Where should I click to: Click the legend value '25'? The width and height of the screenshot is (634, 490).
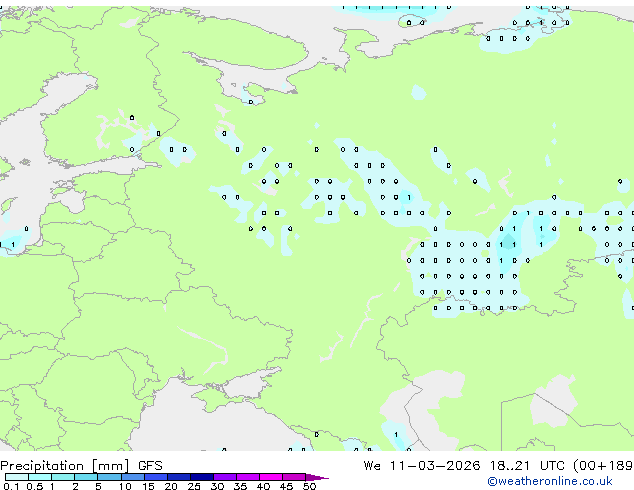194,486
